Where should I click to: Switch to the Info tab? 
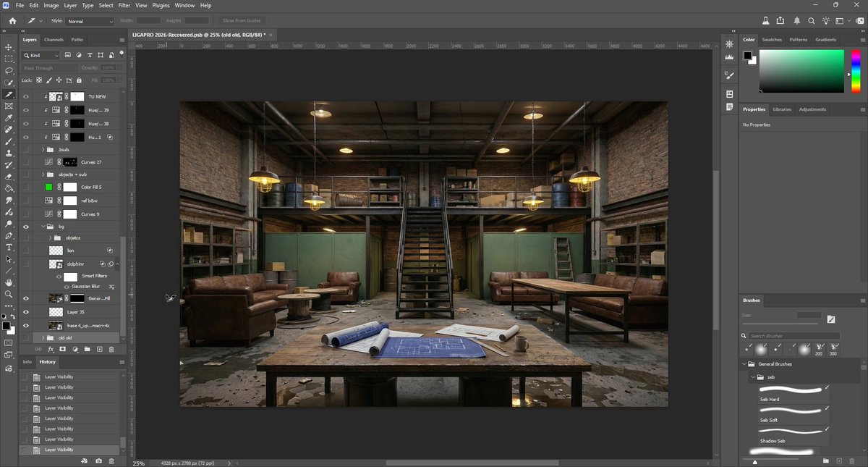27,361
